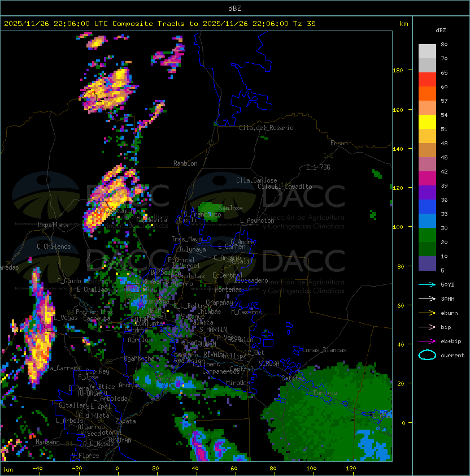This screenshot has width=470, height=476.
Task: Click the 'eb+bip' legend label
Action: pos(451,341)
